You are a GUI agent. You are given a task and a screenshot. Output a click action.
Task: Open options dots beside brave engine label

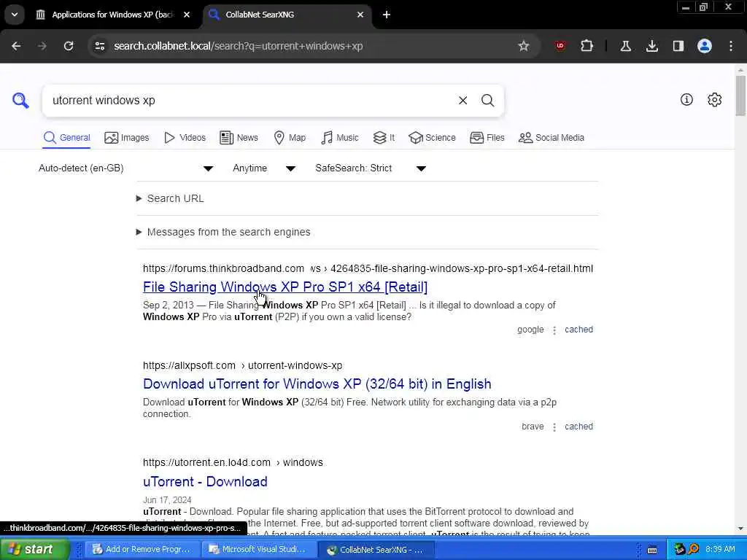(x=554, y=427)
